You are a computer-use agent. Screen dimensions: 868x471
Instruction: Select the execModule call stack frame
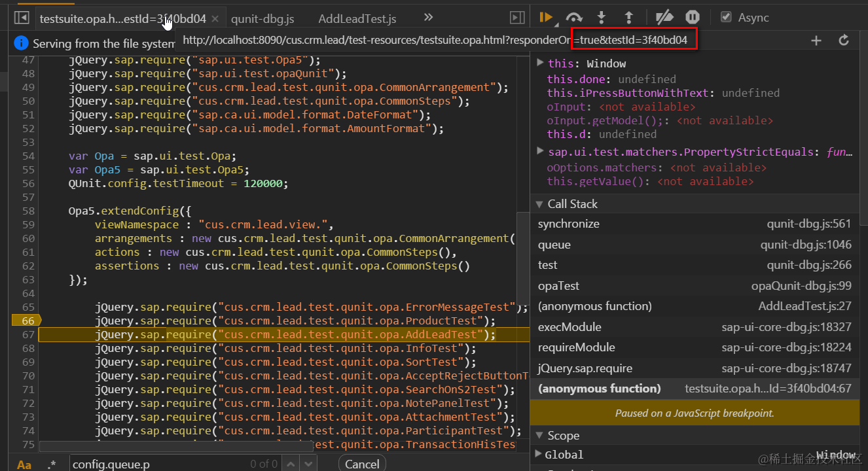(x=695, y=327)
